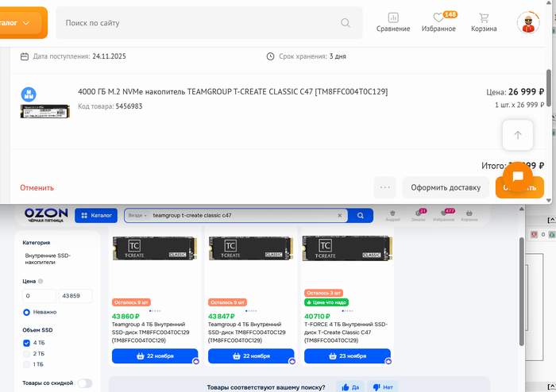
Task: Click the magnifier icon in the top search bar
Action: pos(346,23)
